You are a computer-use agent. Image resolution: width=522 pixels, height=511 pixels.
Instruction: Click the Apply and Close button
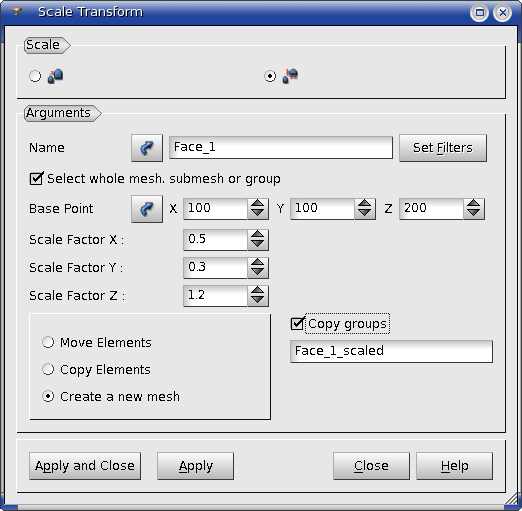click(x=85, y=466)
